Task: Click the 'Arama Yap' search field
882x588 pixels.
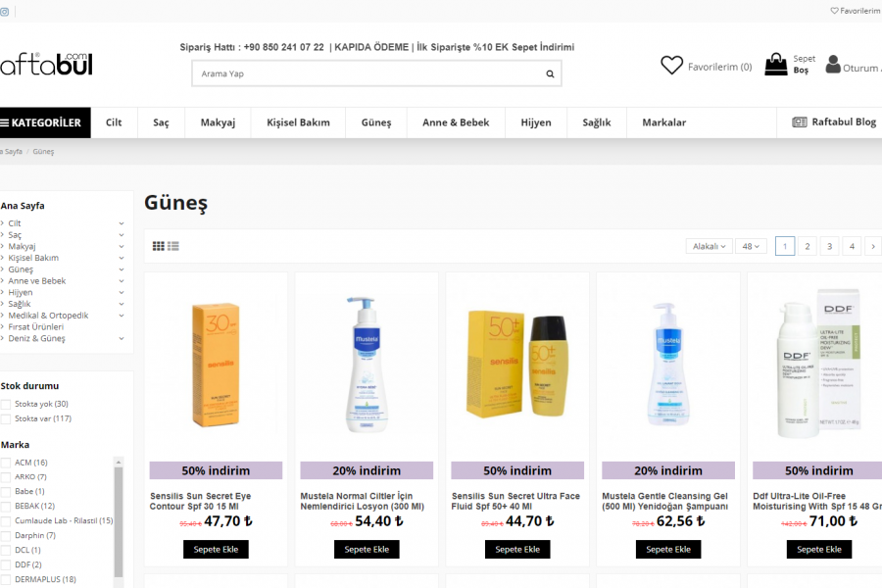Action: 367,73
